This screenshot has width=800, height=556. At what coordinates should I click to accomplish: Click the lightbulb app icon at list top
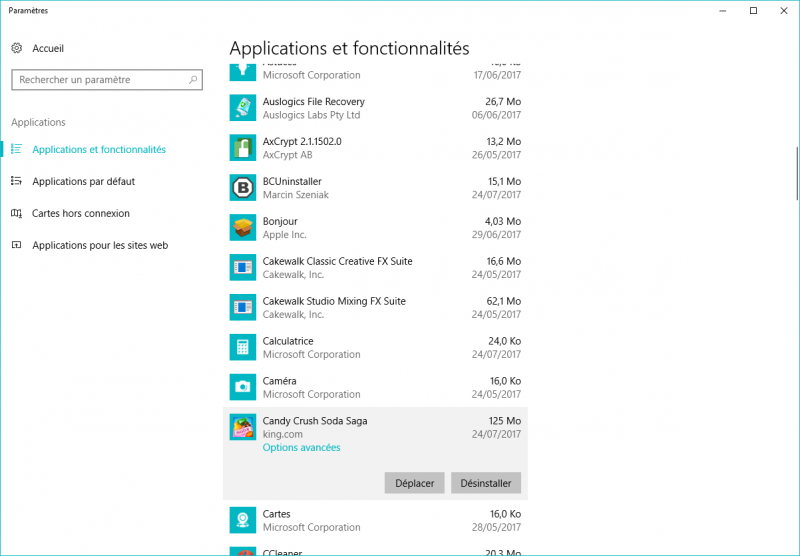coord(243,72)
